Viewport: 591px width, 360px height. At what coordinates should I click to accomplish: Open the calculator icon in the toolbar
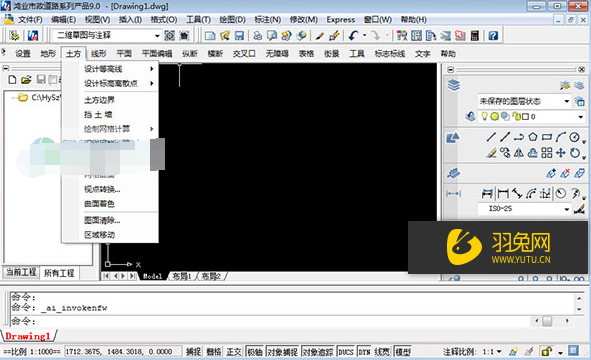475,36
